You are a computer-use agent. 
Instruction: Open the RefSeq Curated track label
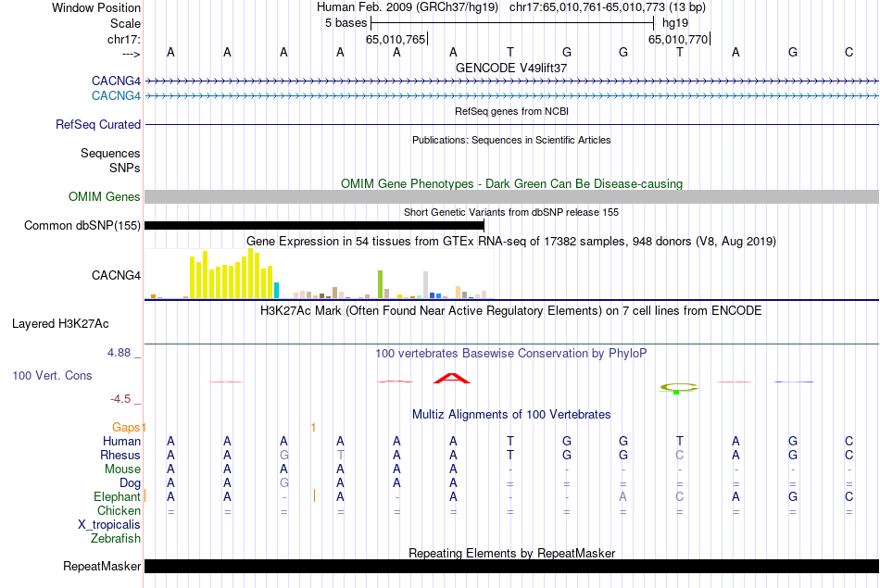coord(97,125)
